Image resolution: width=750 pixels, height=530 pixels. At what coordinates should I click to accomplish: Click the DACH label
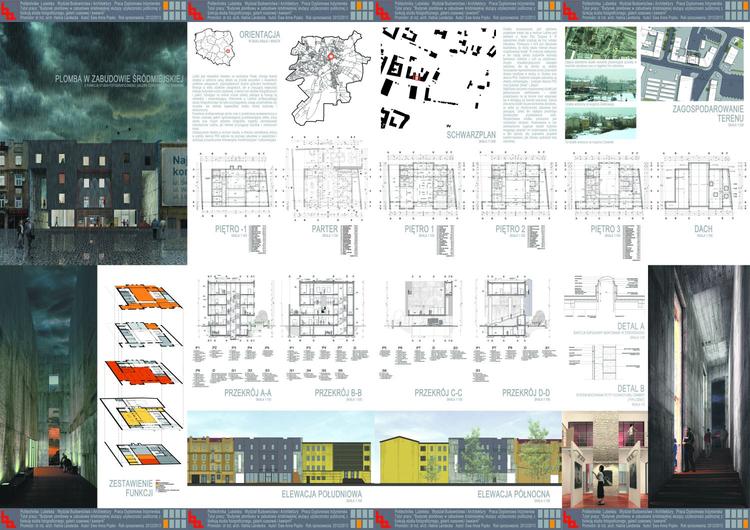click(703, 229)
